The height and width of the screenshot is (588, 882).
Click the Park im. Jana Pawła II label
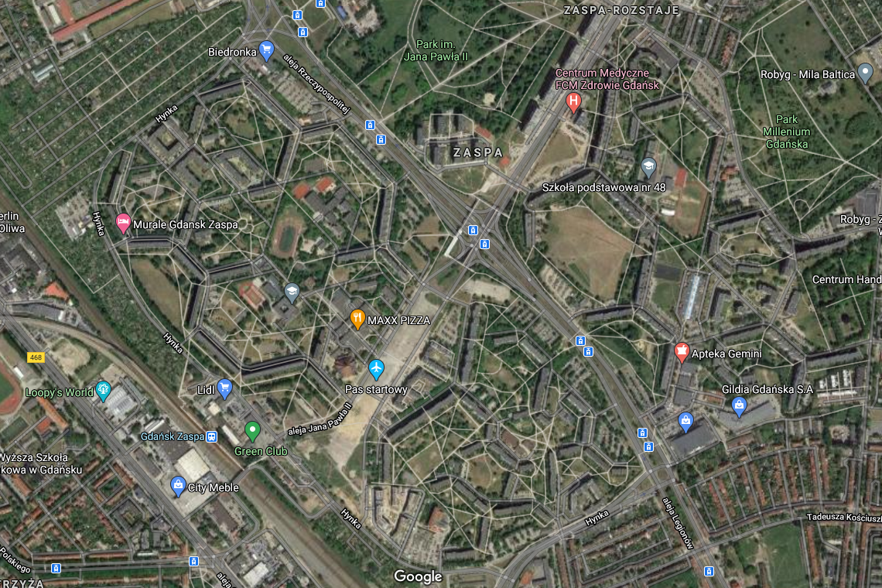point(436,50)
